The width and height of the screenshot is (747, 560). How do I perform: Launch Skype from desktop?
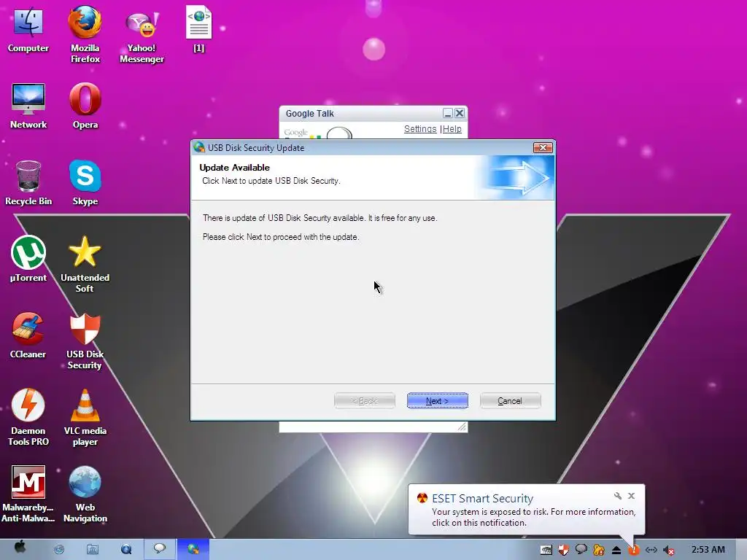pyautogui.click(x=85, y=183)
